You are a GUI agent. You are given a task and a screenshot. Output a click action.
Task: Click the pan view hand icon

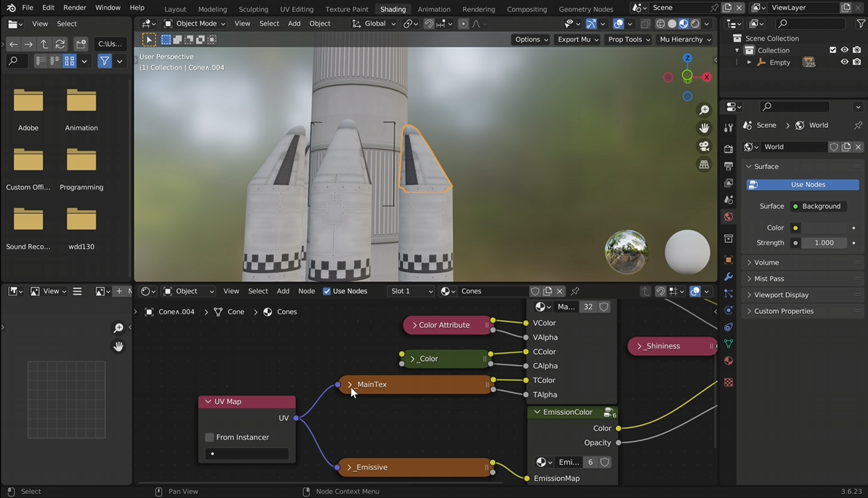click(704, 128)
